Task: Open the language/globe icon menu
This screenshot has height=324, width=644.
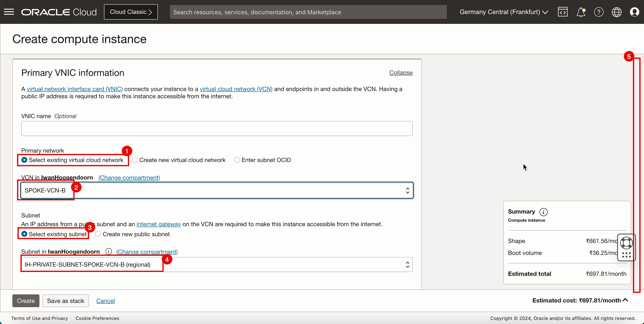Action: click(x=617, y=12)
